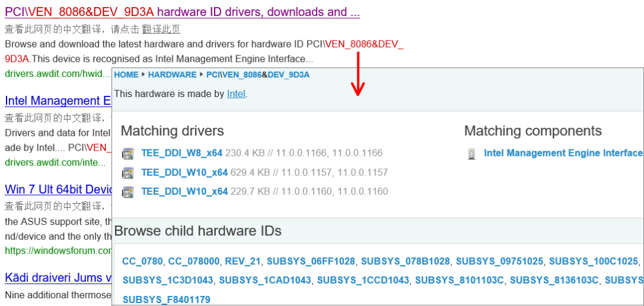Viewport: 644px width, 306px height.
Task: Browse child hardware ID CC_0780
Action: click(142, 261)
